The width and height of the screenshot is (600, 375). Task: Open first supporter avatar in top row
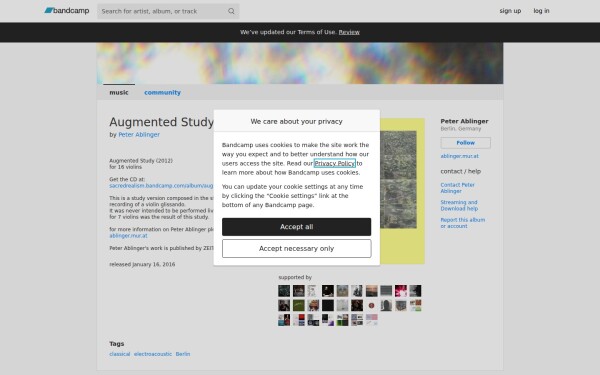click(284, 291)
